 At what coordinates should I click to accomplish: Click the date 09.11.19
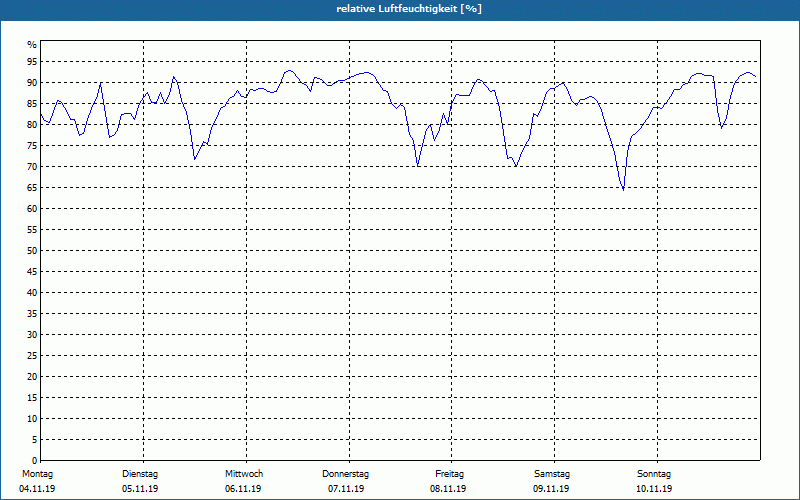551,489
